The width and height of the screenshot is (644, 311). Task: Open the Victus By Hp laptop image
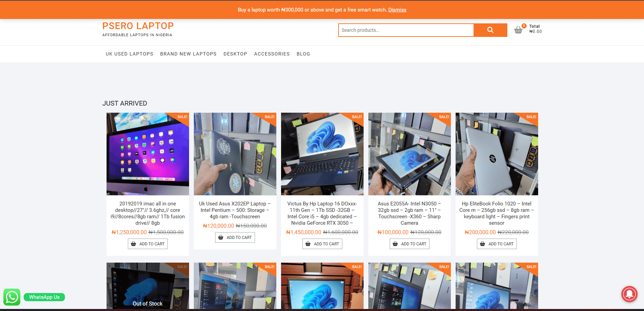click(322, 154)
